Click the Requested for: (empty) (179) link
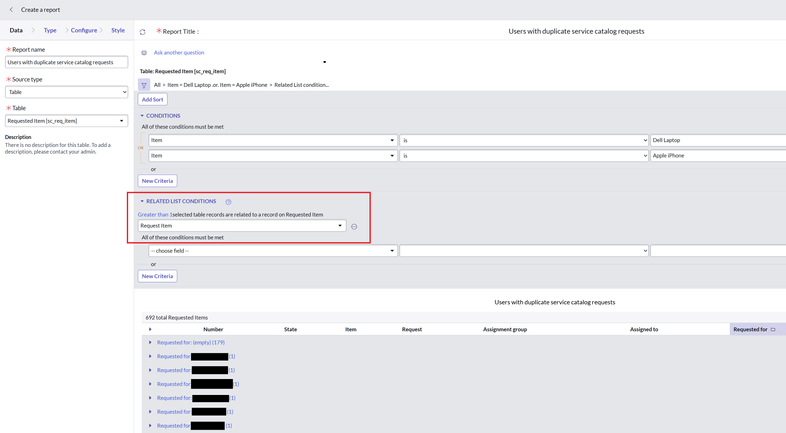 click(190, 343)
